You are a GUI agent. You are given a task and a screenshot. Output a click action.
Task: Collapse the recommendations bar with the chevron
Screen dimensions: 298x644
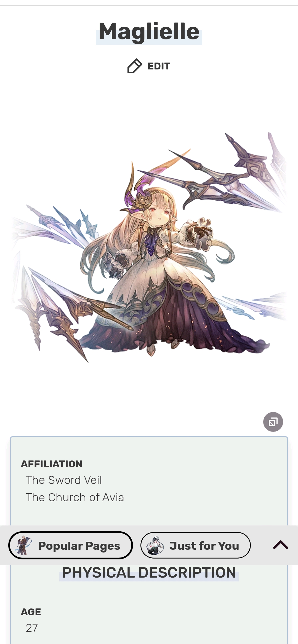point(281,545)
